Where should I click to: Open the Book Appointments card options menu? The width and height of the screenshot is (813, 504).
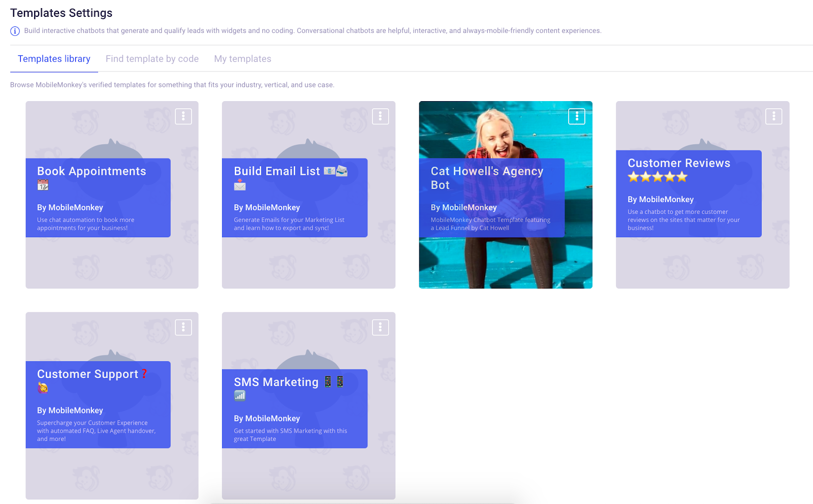click(183, 116)
